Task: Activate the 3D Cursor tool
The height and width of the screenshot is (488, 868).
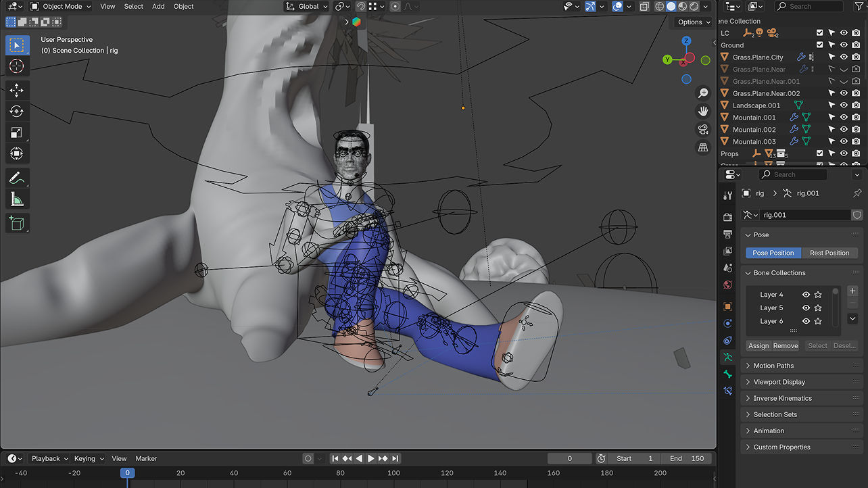Action: click(17, 66)
